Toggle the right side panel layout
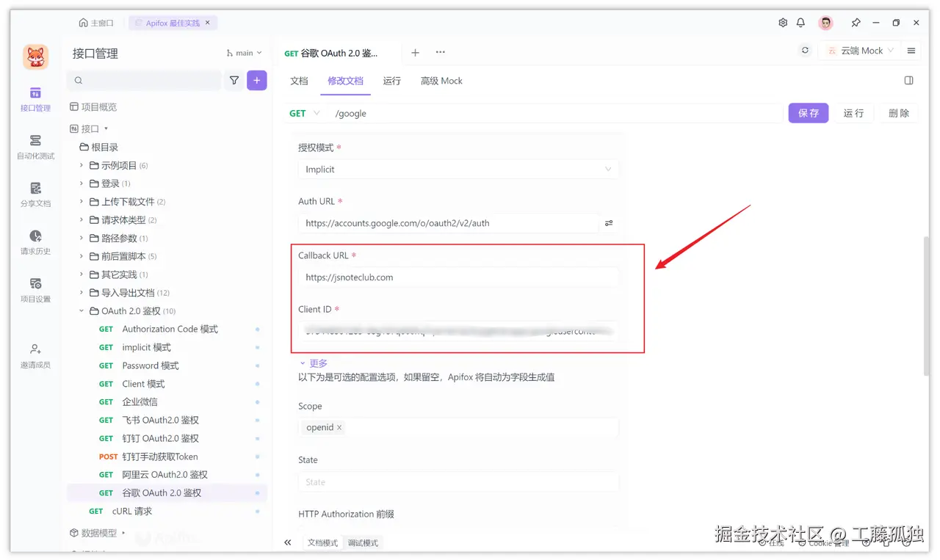The image size is (940, 560). (908, 80)
